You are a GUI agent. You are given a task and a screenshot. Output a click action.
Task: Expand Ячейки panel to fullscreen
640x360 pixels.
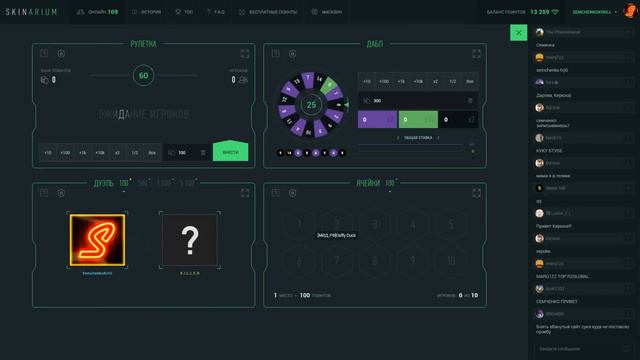476,193
